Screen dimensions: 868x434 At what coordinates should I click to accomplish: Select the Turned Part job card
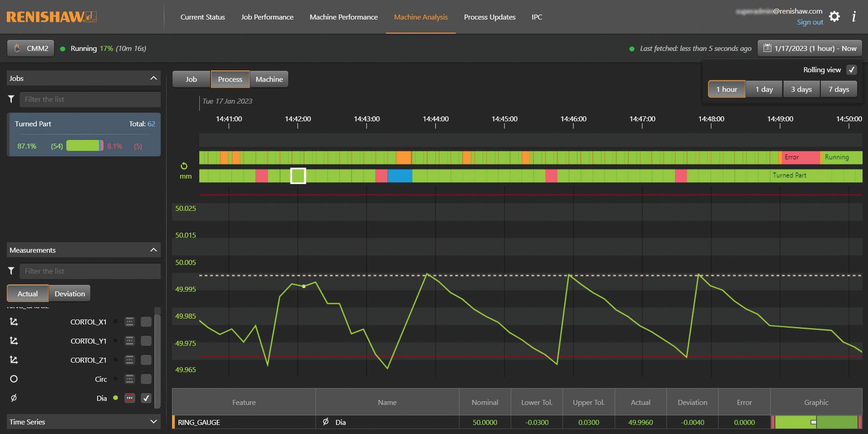[84, 135]
